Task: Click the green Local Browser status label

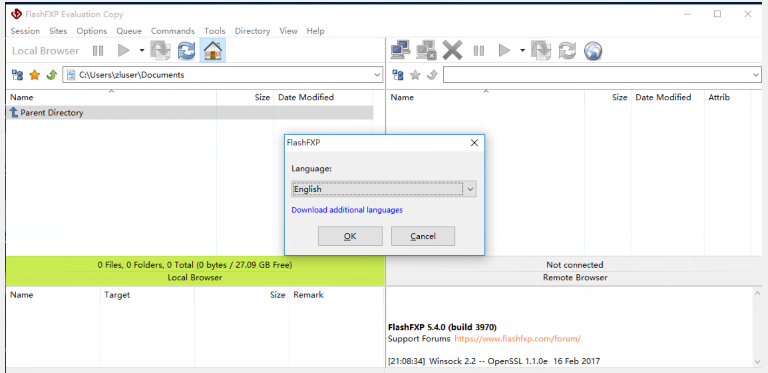Action: click(x=195, y=278)
